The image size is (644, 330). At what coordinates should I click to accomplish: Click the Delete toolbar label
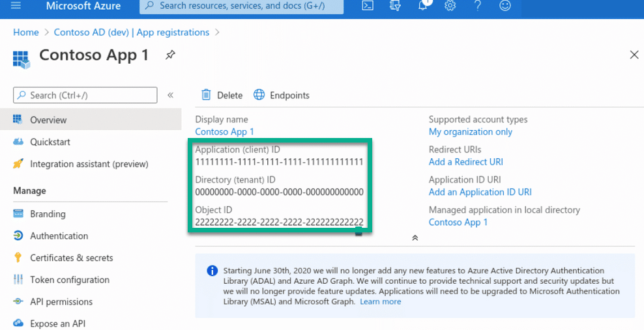pyautogui.click(x=229, y=95)
